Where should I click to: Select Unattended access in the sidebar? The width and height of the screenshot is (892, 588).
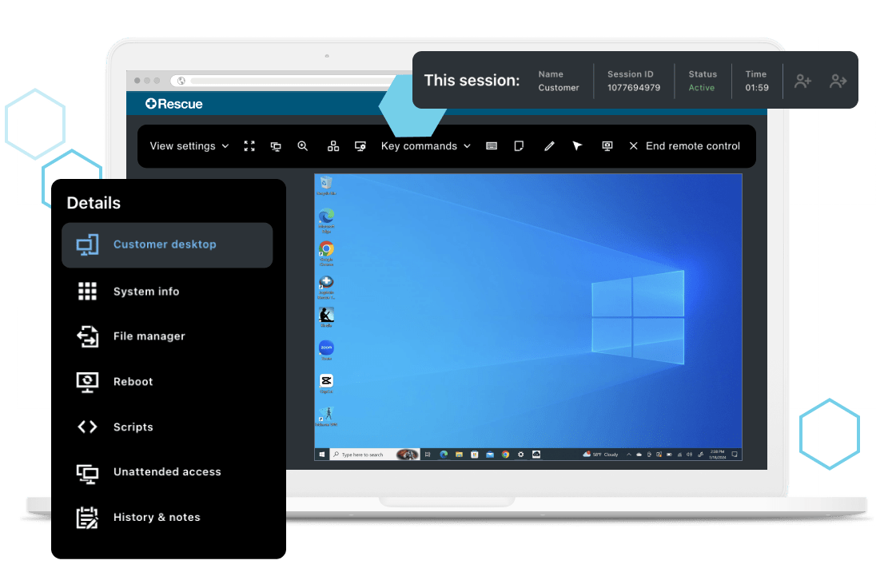pos(167,471)
